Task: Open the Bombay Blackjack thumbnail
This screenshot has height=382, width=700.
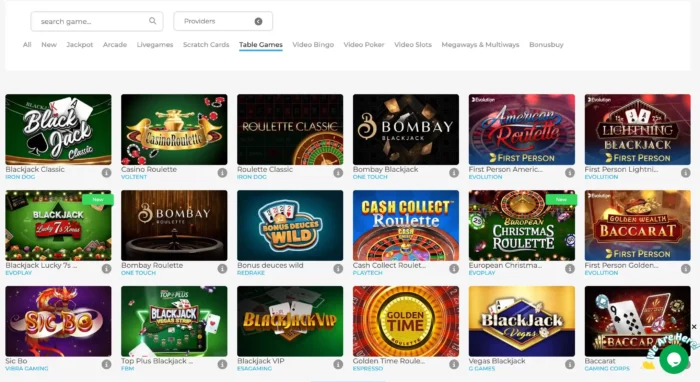Action: 406,129
